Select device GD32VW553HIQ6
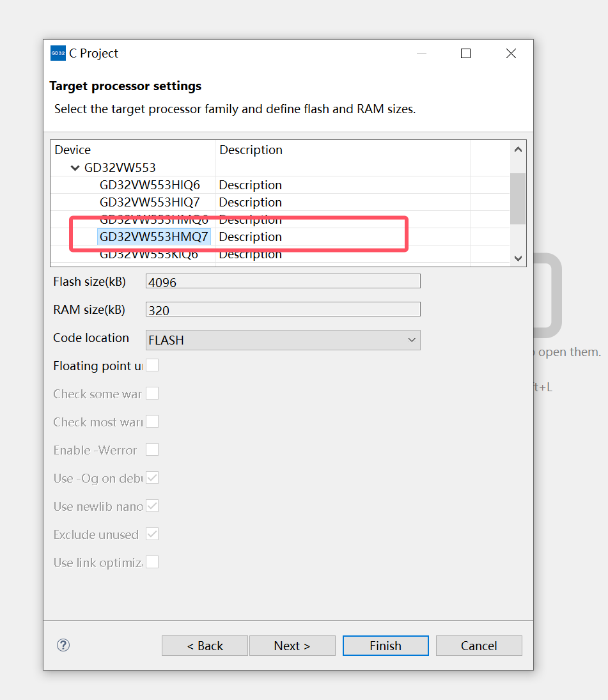 150,185
